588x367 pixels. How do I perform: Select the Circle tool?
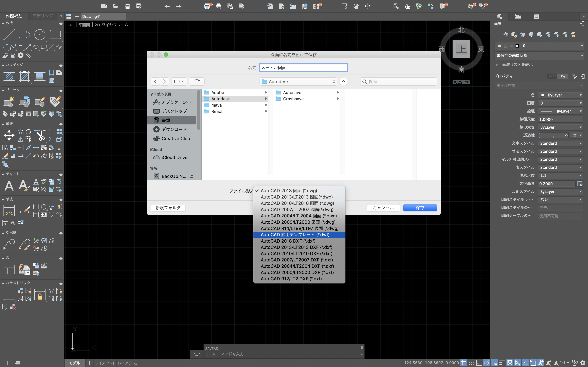click(40, 34)
